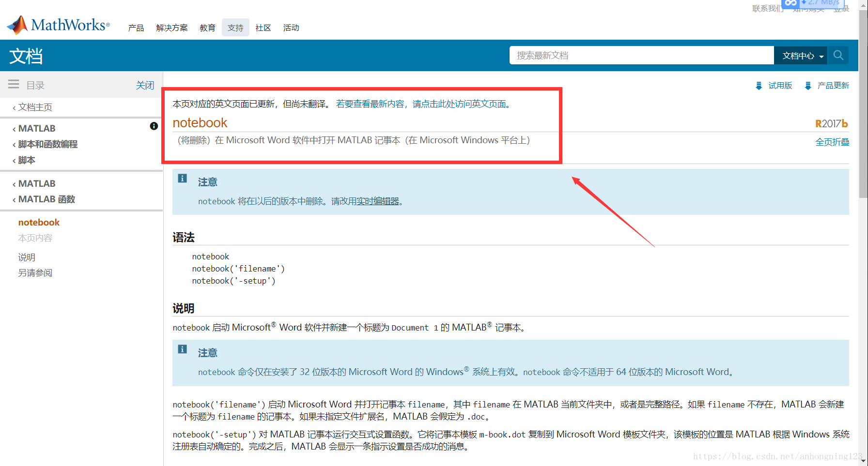Open the 实时编辑器 link
This screenshot has width=868, height=466.
377,201
